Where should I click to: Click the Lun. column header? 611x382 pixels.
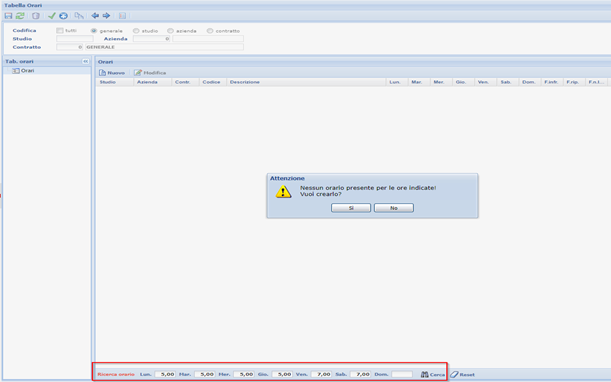[397, 82]
